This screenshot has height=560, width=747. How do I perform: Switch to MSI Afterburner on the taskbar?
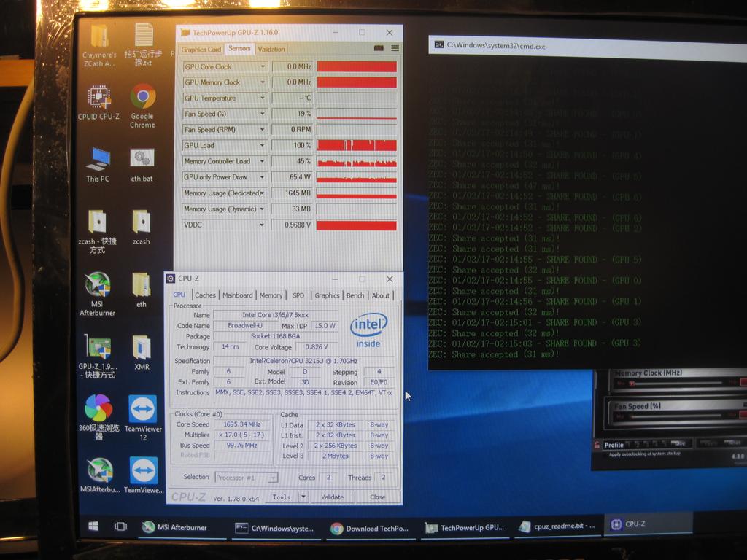tap(182, 527)
